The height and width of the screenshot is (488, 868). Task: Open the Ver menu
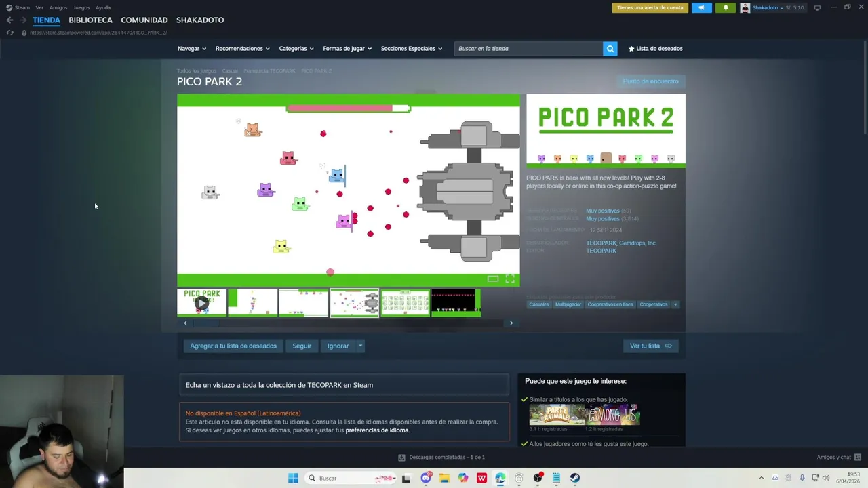[x=39, y=8]
